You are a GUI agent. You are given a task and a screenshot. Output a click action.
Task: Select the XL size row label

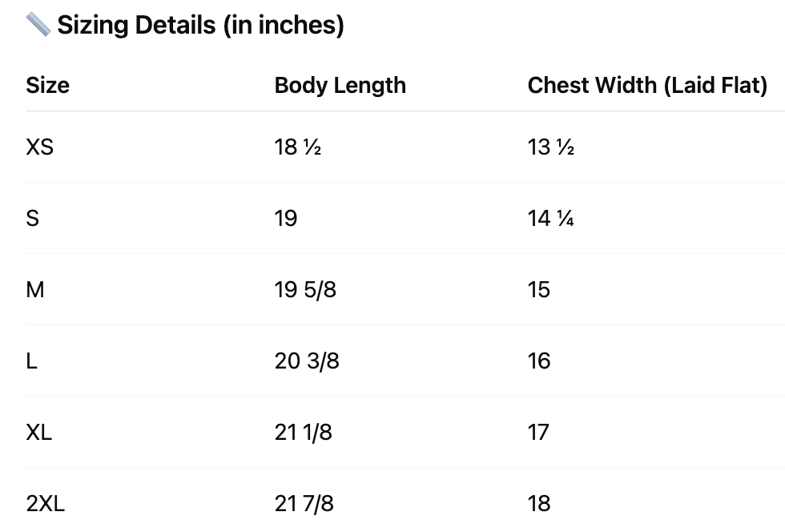(x=39, y=432)
